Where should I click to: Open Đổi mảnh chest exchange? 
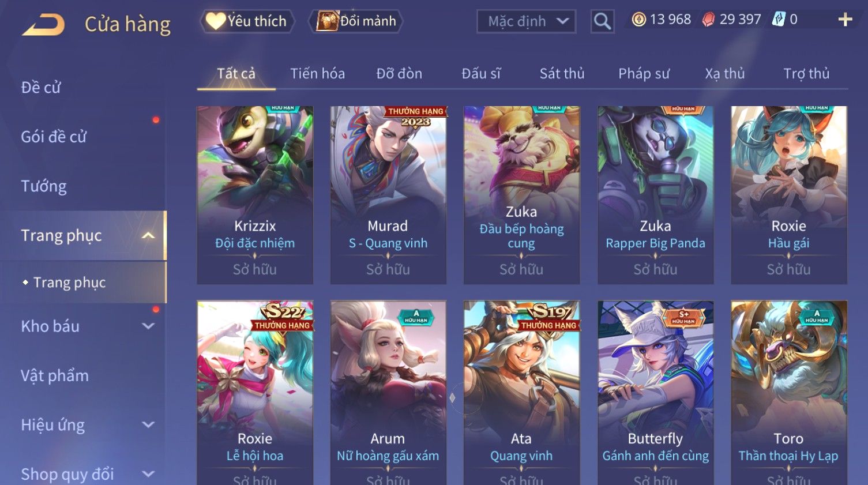(x=355, y=21)
